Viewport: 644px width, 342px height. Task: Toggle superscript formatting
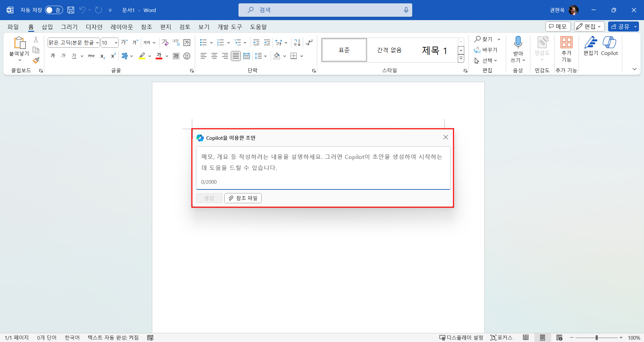(113, 56)
